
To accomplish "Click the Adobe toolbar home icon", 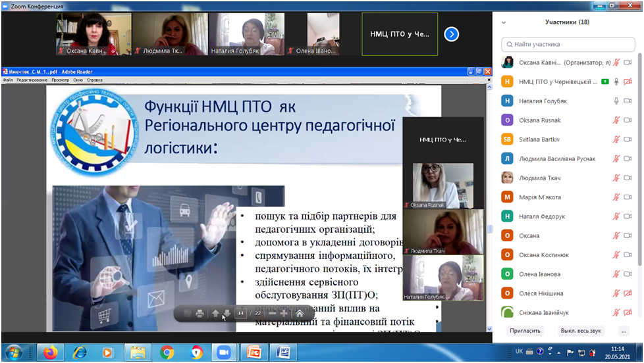I will point(300,314).
